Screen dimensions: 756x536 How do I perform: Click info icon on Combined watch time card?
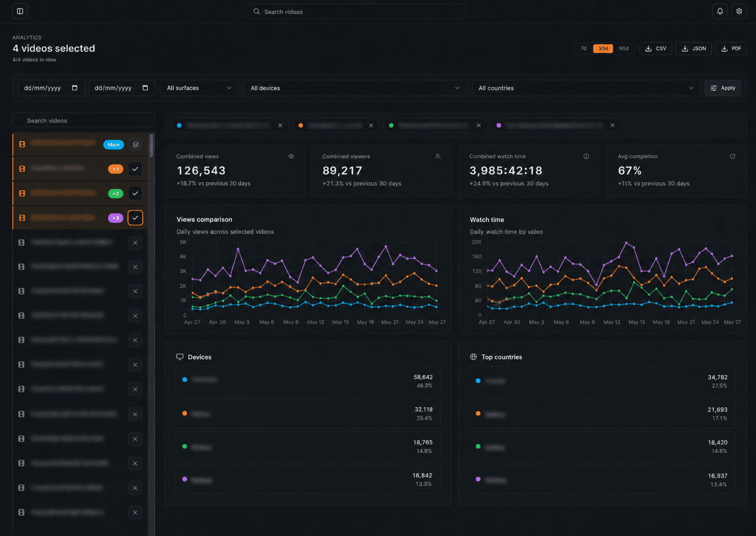tap(586, 156)
